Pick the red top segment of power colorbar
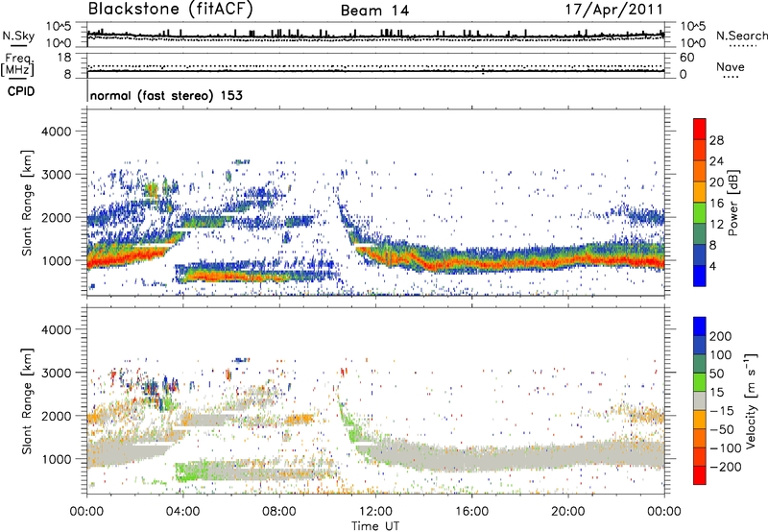768x532 pixels. tap(700, 129)
